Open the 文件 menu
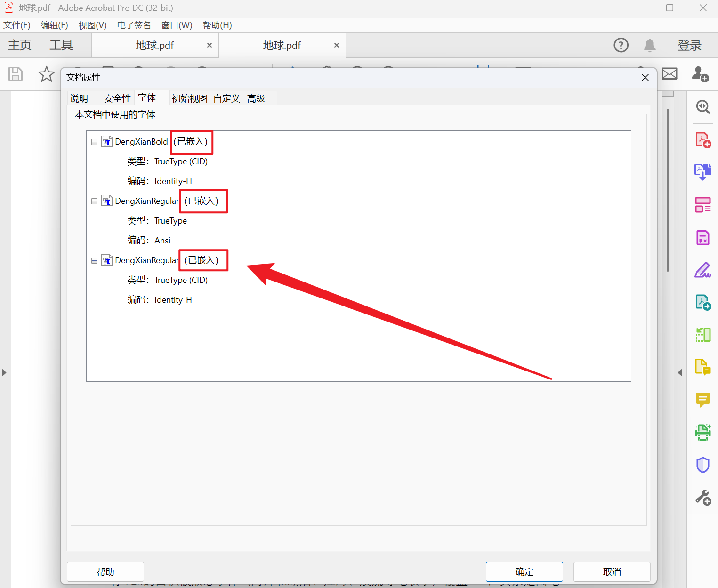The width and height of the screenshot is (718, 588). (16, 25)
